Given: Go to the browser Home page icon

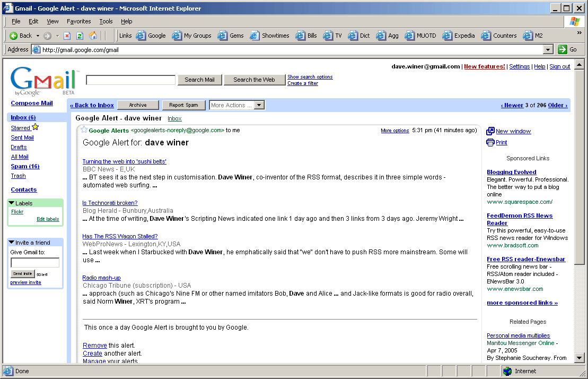Looking at the screenshot, I should [x=93, y=36].
